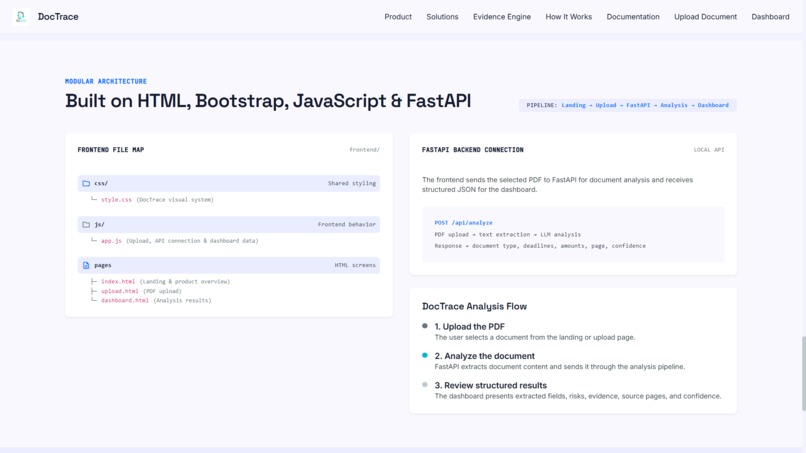Select the js/ folder row
Viewport: 806px width, 453px height.
tap(229, 224)
